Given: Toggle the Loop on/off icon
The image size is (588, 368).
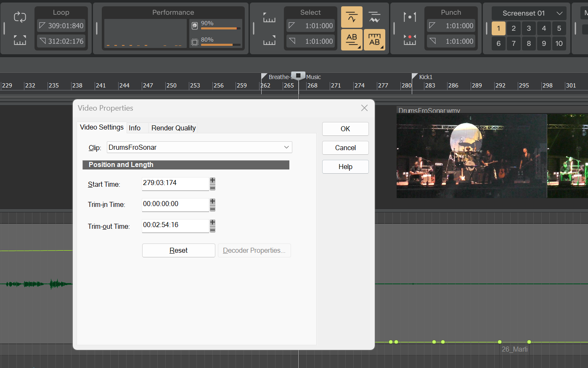Looking at the screenshot, I should tap(20, 17).
